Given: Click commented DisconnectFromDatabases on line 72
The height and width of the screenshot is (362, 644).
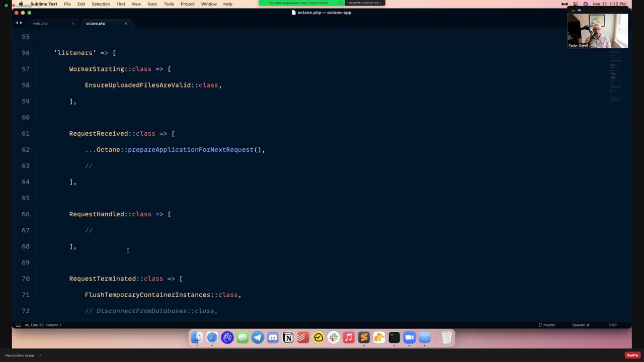Looking at the screenshot, I should point(151,311).
